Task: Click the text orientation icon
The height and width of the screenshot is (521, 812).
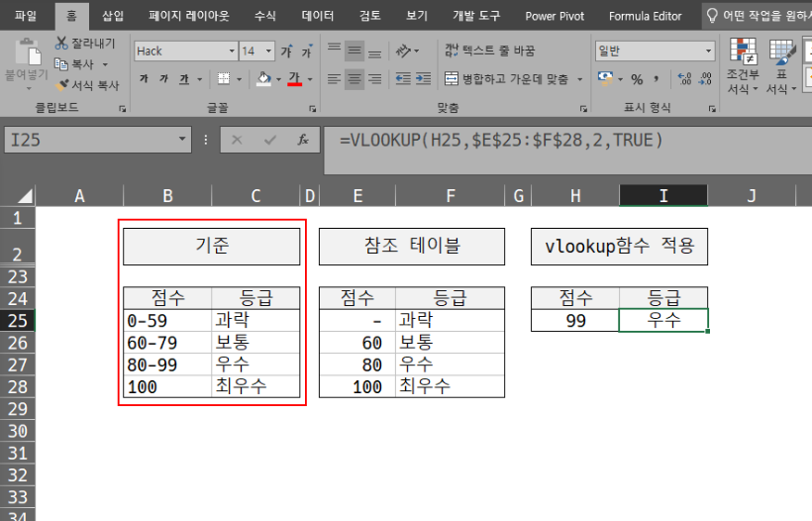Action: tap(403, 51)
